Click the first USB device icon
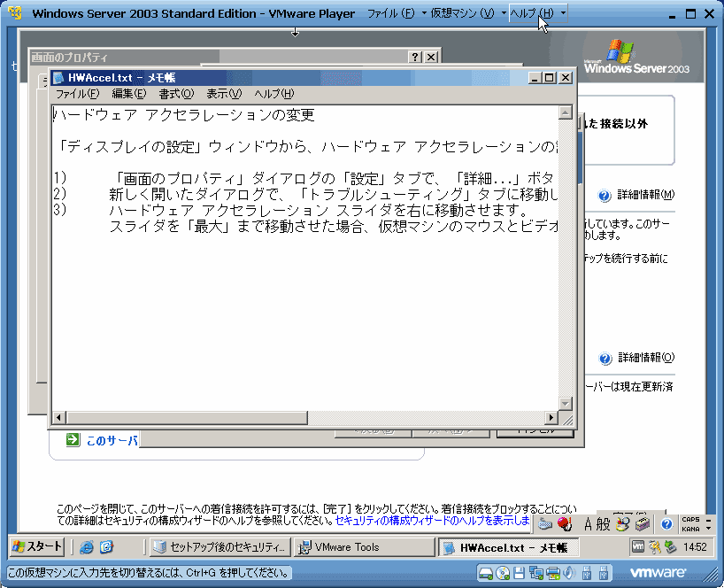 click(x=587, y=573)
